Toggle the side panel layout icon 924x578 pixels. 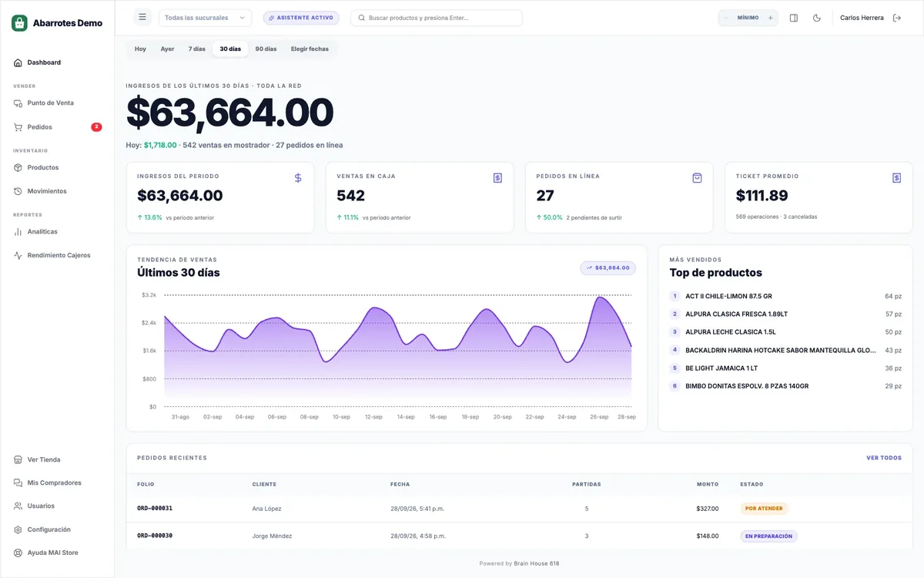click(794, 18)
